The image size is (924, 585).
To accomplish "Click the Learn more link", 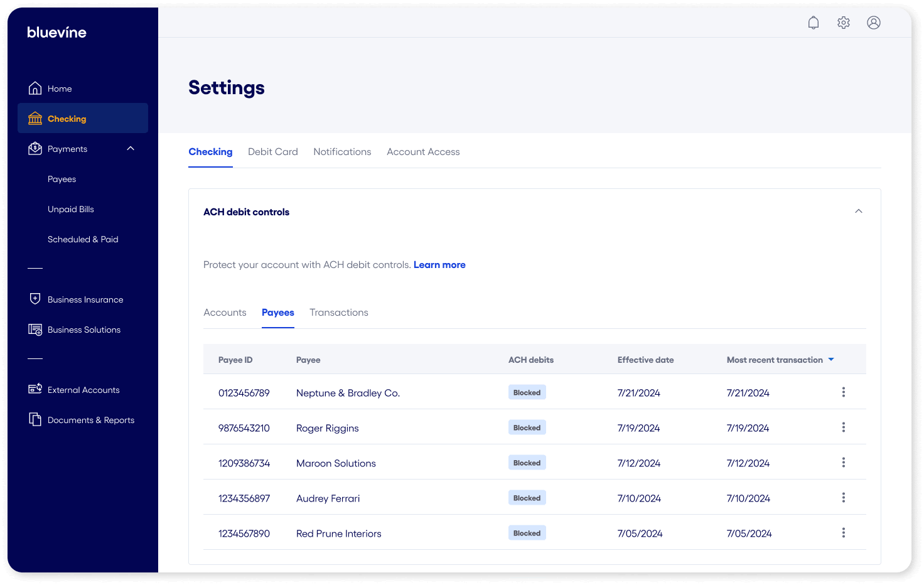I will click(439, 265).
